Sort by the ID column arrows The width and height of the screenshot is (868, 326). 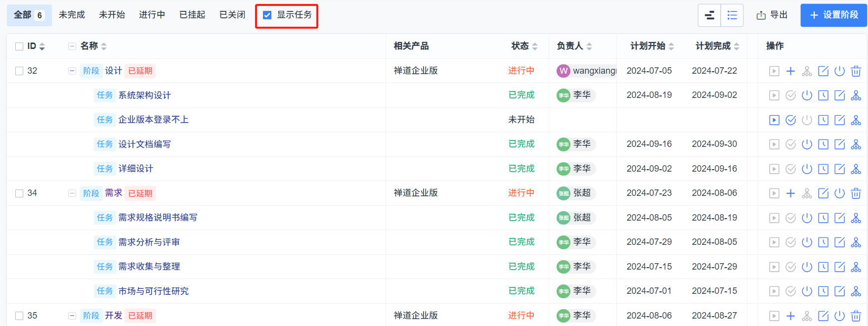pos(42,47)
